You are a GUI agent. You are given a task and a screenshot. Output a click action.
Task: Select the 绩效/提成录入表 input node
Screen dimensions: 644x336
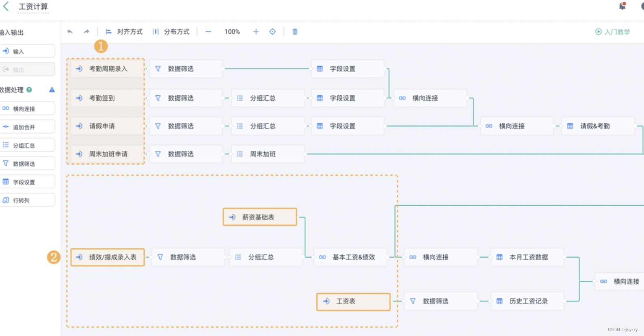[108, 257]
